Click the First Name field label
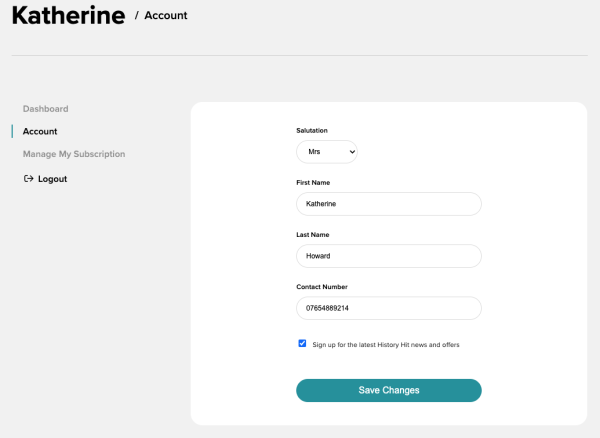 (313, 183)
